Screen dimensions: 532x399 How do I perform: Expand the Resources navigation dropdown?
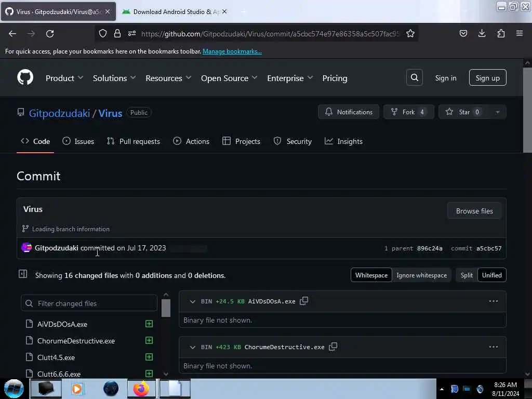[x=169, y=78]
